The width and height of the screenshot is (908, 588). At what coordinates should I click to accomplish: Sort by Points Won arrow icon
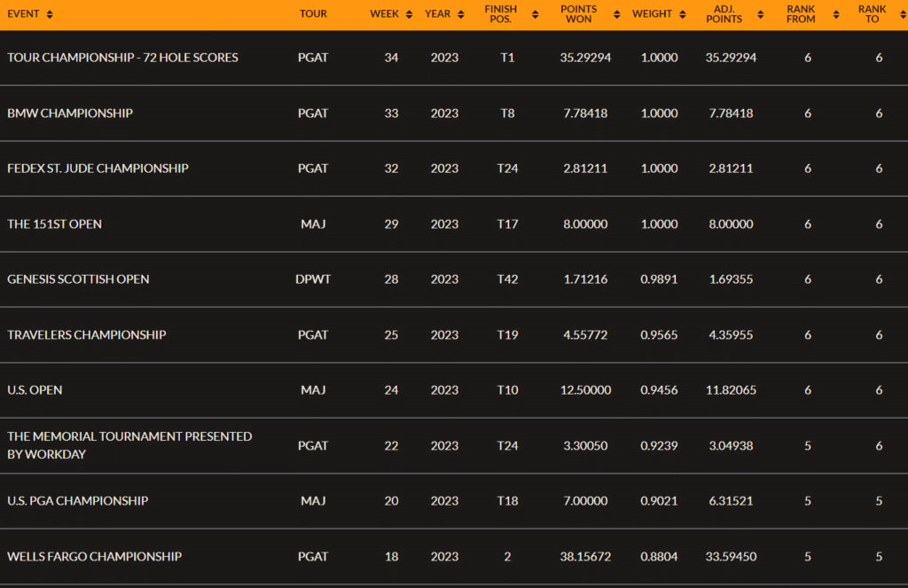pos(617,14)
